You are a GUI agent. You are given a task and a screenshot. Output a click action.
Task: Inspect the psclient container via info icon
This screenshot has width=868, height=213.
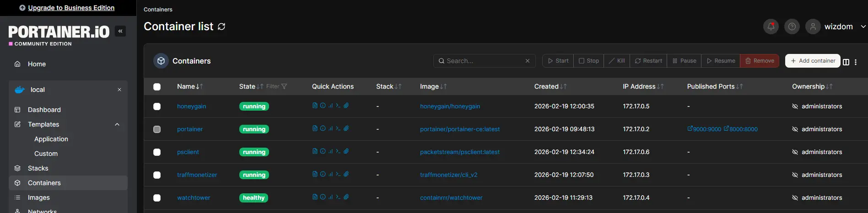point(323,151)
